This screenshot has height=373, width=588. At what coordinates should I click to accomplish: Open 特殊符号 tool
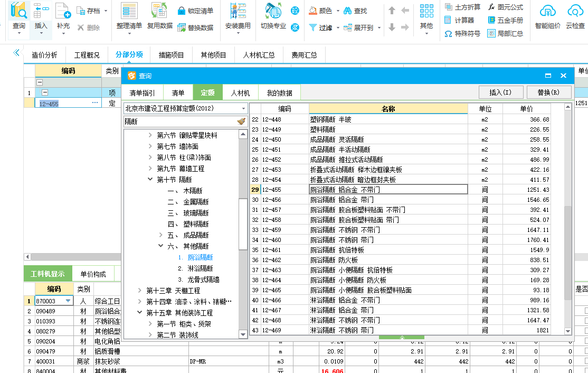(462, 33)
